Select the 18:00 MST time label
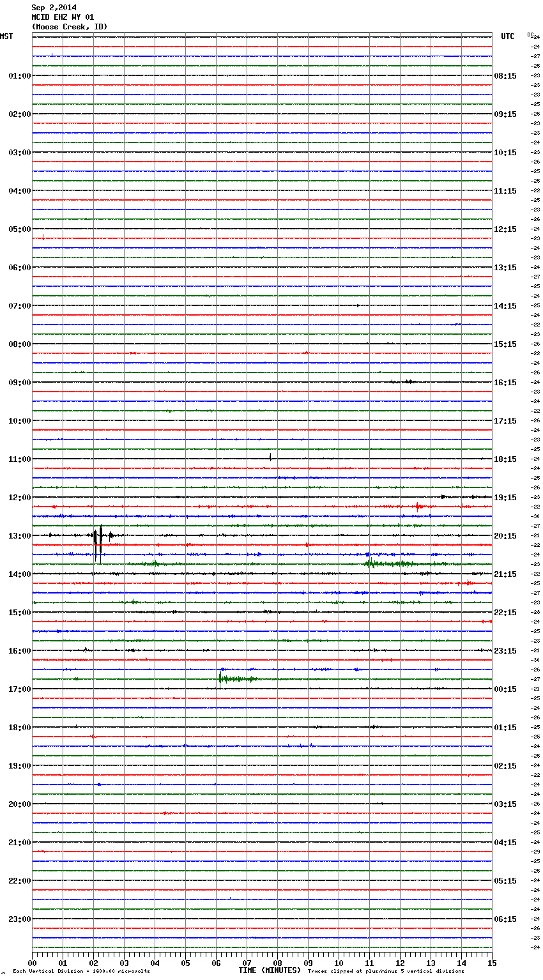The image size is (543, 980). [19, 728]
